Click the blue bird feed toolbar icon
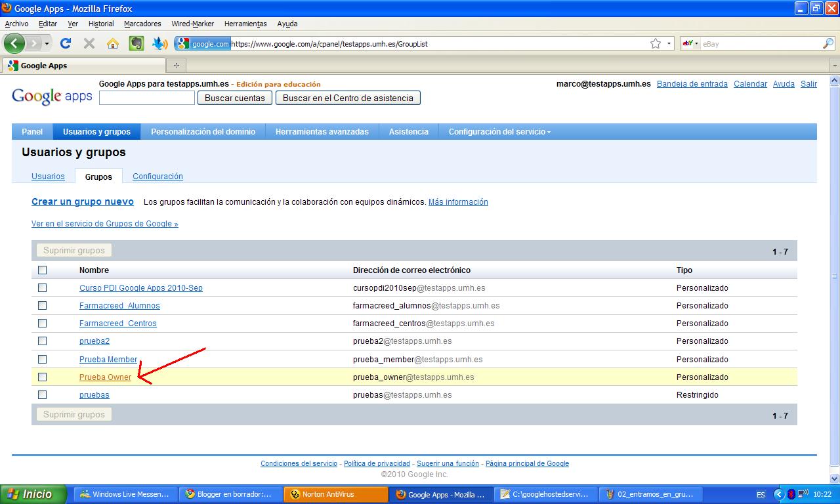This screenshot has height=504, width=840. 160,43
